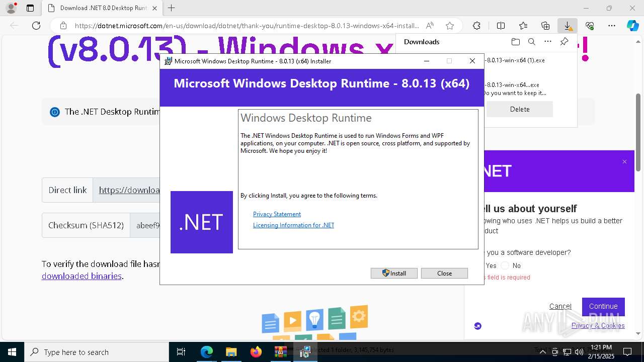The width and height of the screenshot is (644, 362).
Task: Open Collections icon in Edge toolbar
Action: (545, 26)
